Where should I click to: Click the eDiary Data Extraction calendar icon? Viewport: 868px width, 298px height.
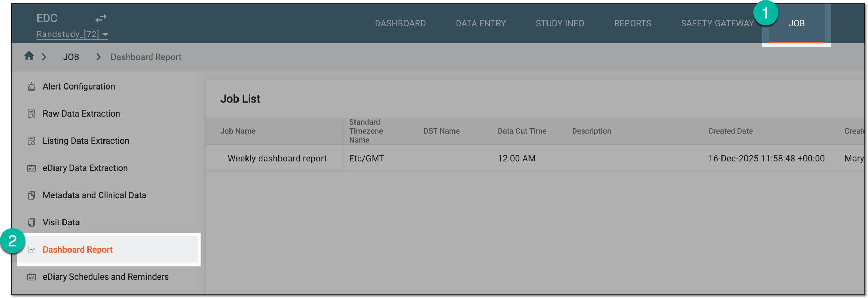click(32, 168)
